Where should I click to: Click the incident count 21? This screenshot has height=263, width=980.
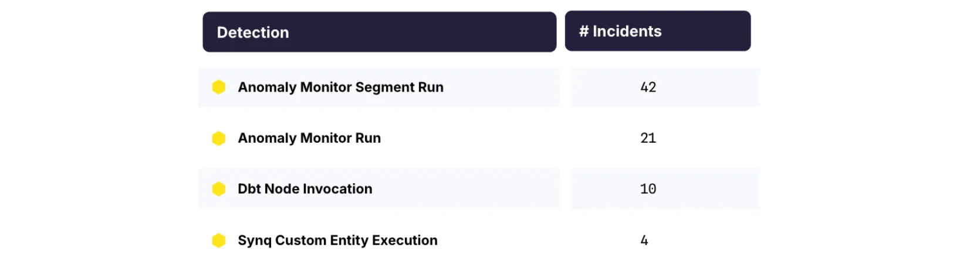tap(648, 138)
